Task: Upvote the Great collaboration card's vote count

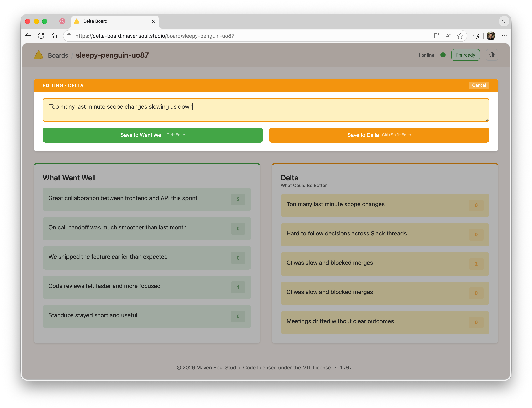Action: 238,199
